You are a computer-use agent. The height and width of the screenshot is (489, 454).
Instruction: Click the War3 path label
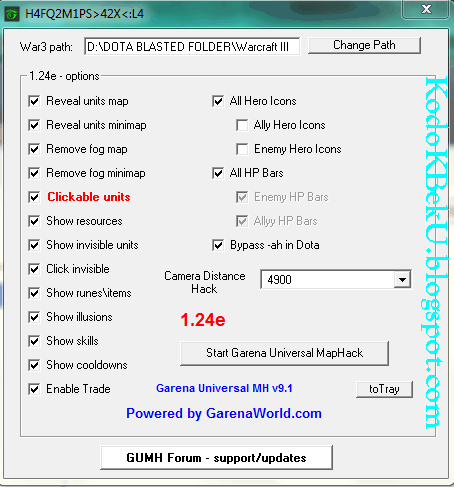pyautogui.click(x=46, y=47)
